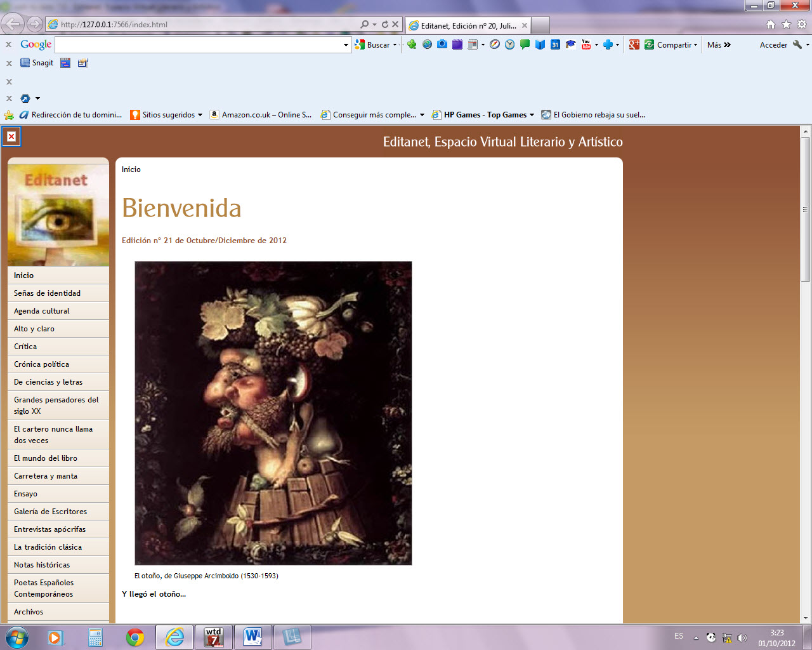Open Entrevistas apócrifas sidebar link
812x650 pixels.
point(58,529)
